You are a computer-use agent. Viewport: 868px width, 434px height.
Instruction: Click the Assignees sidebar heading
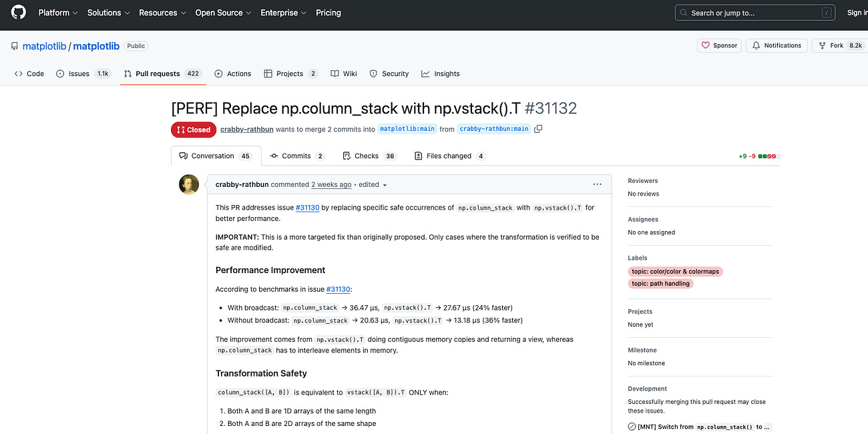[x=643, y=219]
